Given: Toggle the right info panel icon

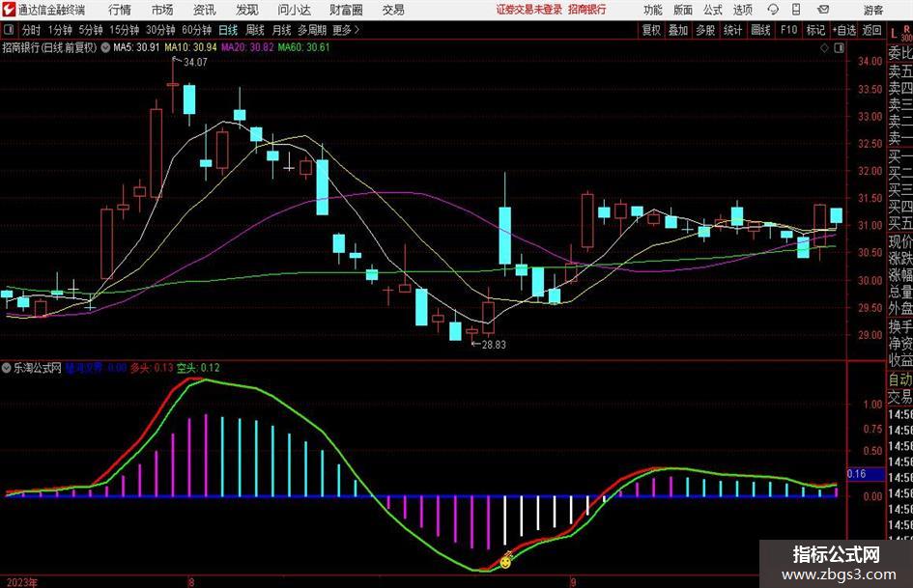Looking at the screenshot, I should [x=839, y=48].
